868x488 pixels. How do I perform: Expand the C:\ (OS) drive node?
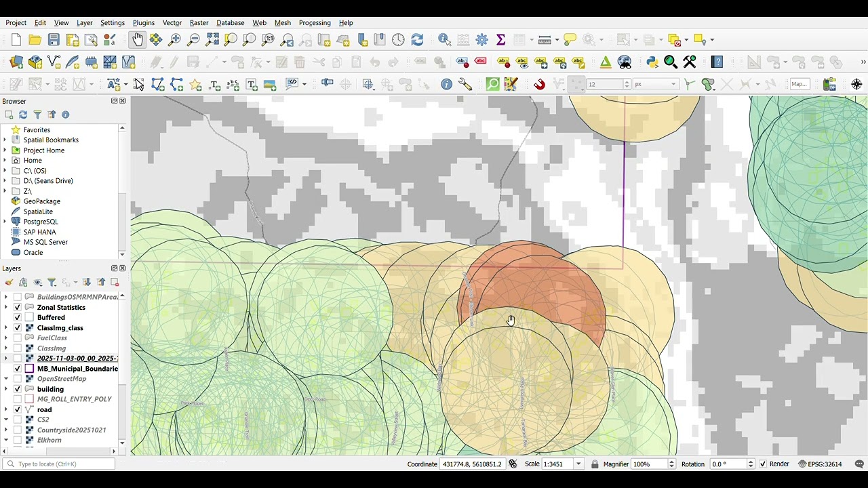(x=5, y=171)
